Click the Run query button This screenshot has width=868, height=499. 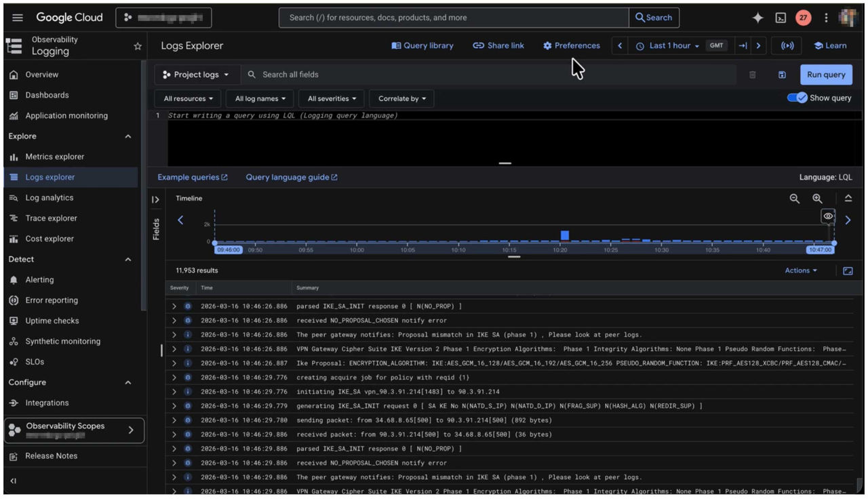[x=826, y=75]
